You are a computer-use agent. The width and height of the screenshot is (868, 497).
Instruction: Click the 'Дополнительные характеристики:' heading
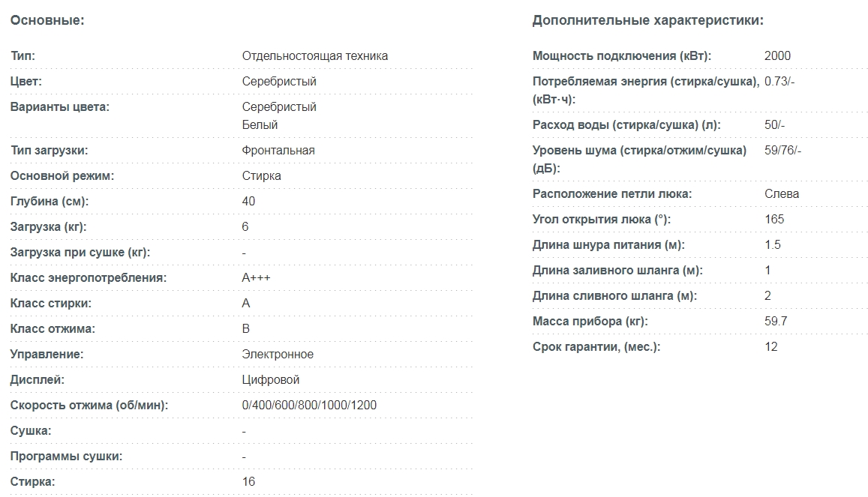[x=647, y=20]
